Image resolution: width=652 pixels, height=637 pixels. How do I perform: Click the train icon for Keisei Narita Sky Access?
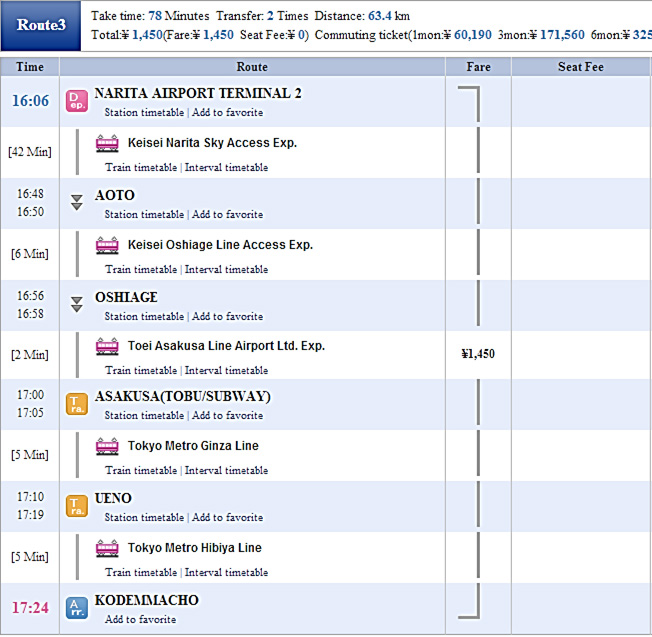point(107,143)
